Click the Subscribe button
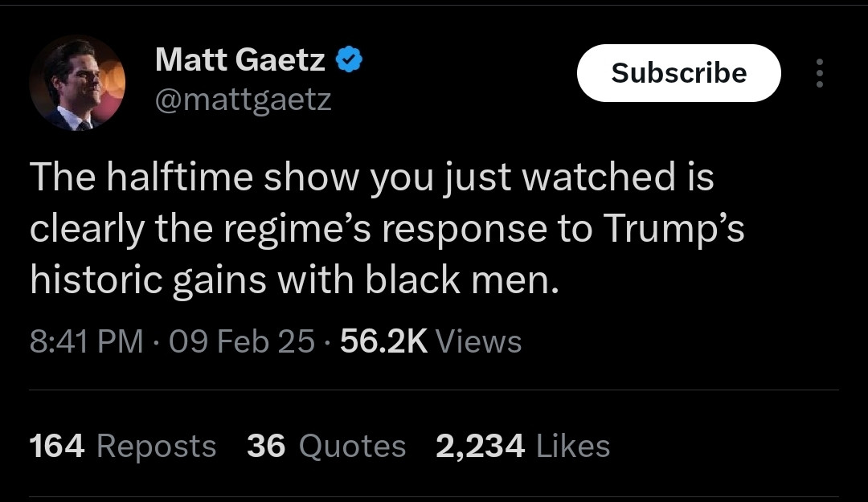Viewport: 868px width, 502px height. tap(678, 73)
